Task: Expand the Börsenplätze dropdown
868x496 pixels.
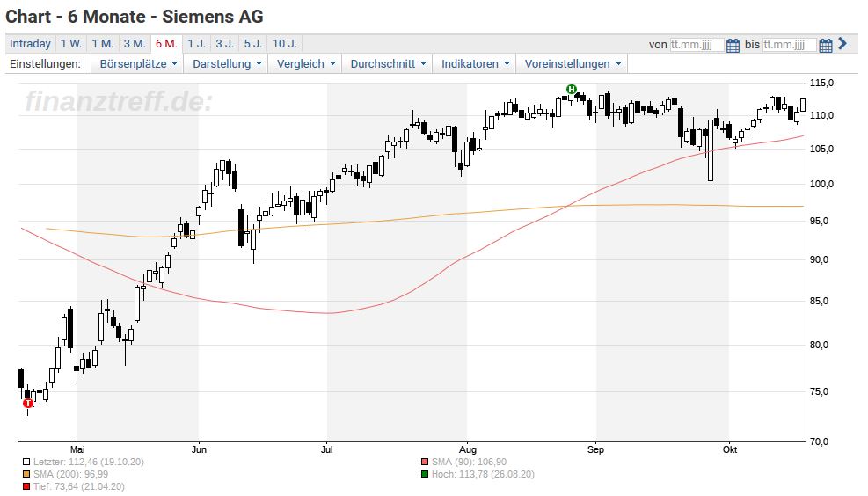Action: 138,63
